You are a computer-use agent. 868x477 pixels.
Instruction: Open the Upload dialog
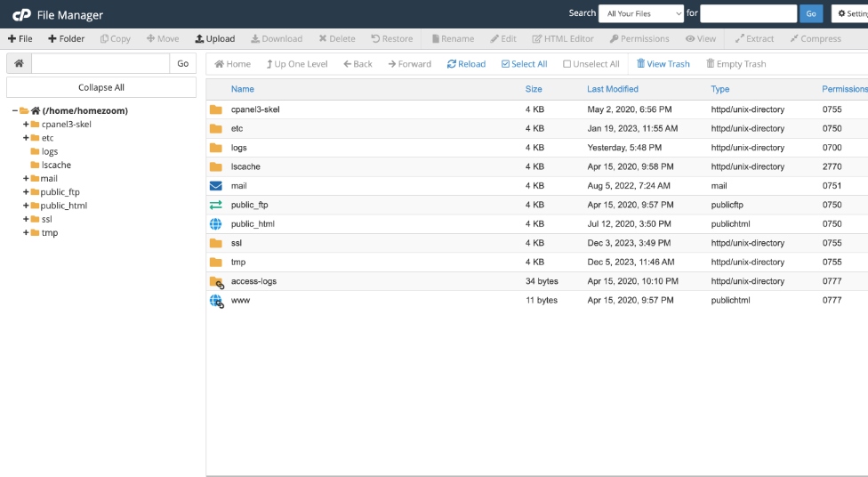[x=215, y=39]
